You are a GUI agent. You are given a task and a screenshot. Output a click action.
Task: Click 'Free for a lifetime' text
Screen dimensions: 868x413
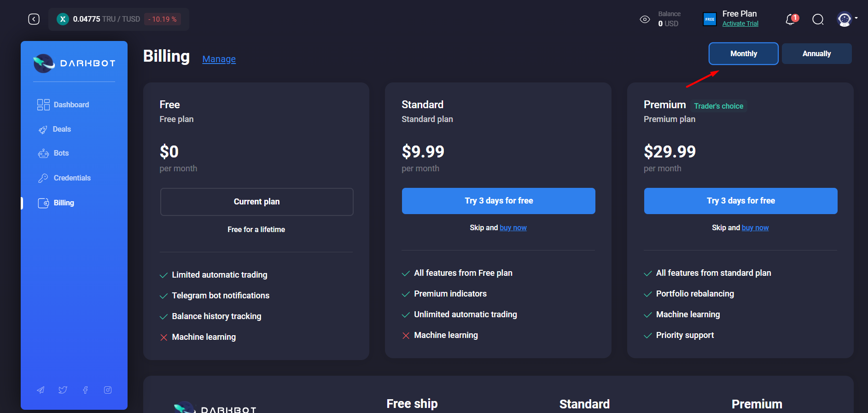point(256,229)
